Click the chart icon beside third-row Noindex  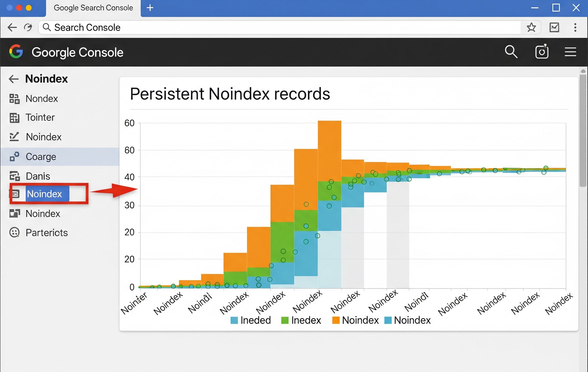coord(14,137)
